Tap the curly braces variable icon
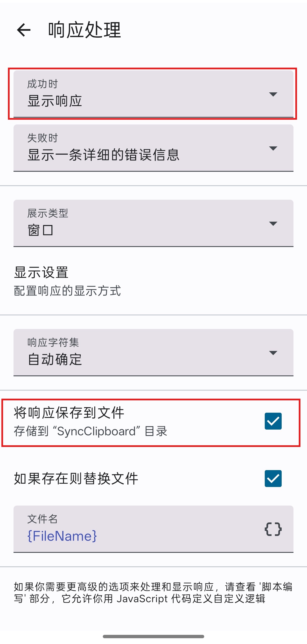307x644 pixels. pyautogui.click(x=273, y=529)
